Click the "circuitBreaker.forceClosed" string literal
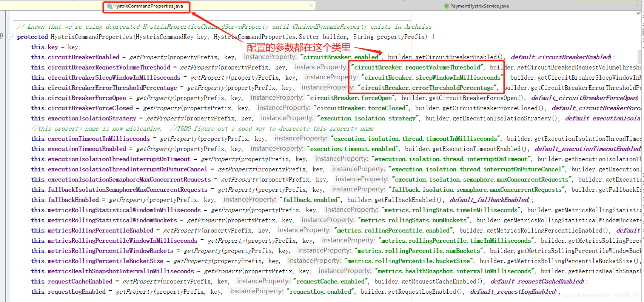Screen dimensions: 644x302 point(361,108)
